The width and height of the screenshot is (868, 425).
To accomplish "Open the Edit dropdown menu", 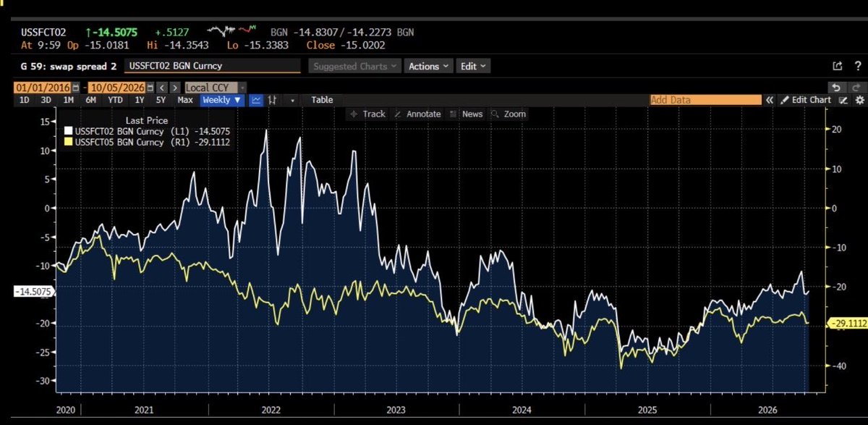I will 474,66.
